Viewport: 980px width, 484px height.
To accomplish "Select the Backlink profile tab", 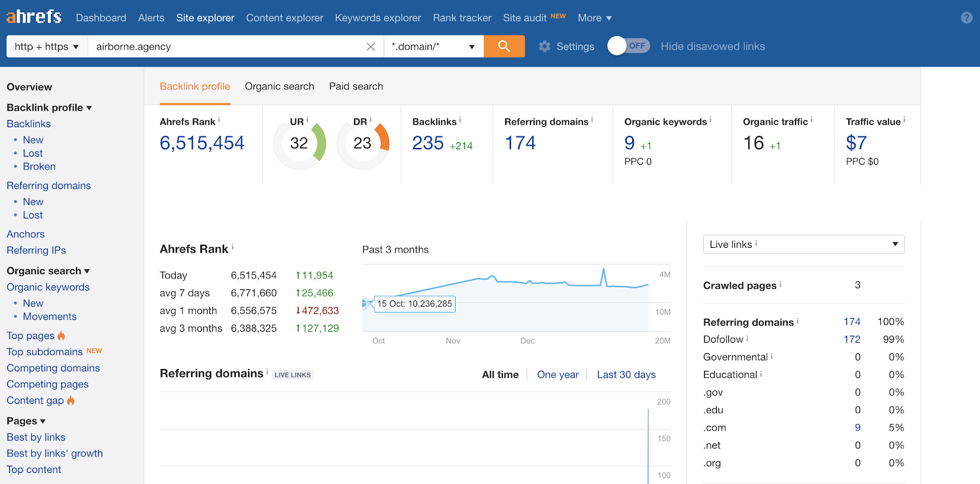I will (195, 86).
